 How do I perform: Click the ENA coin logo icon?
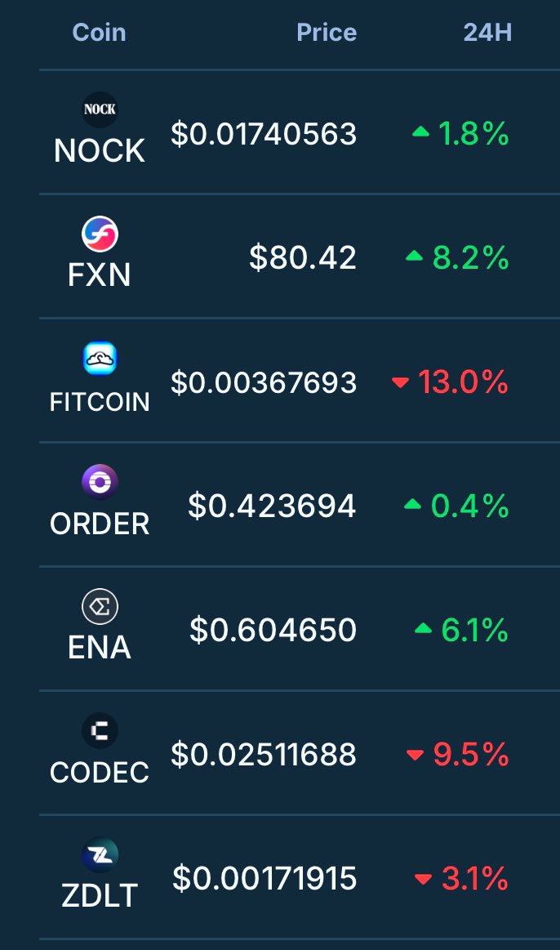pos(100,607)
